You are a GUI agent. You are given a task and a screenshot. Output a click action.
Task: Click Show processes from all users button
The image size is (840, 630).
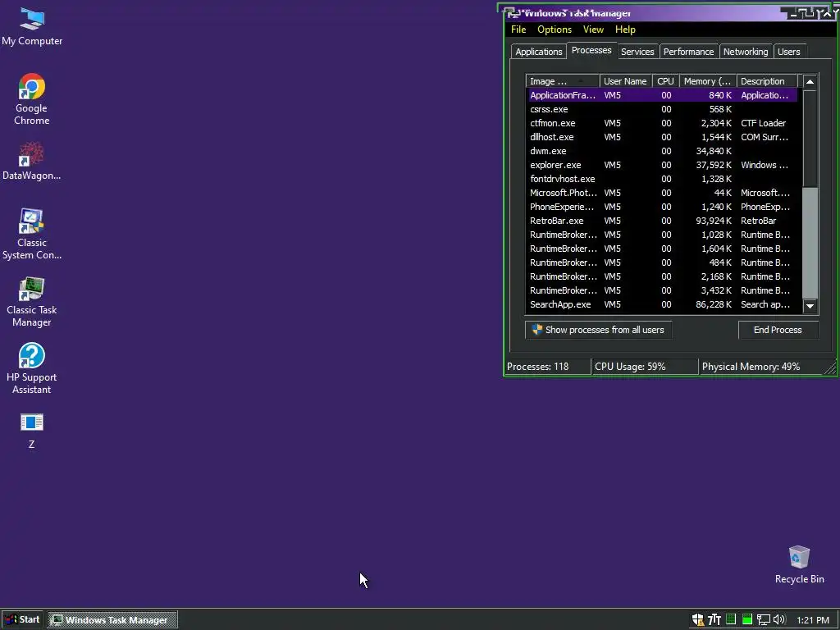coord(598,330)
